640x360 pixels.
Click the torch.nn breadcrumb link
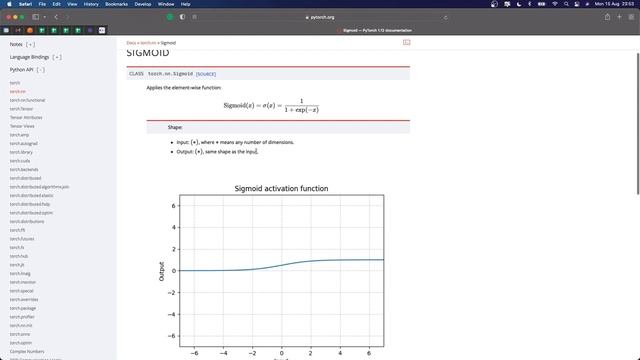148,43
